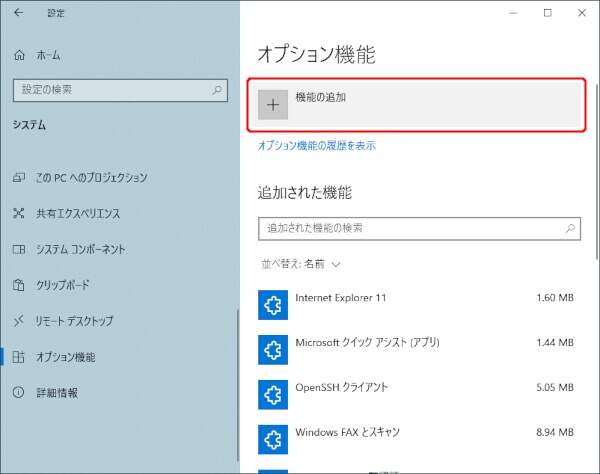Minimize the 設定 window
This screenshot has width=600, height=474.
point(513,13)
